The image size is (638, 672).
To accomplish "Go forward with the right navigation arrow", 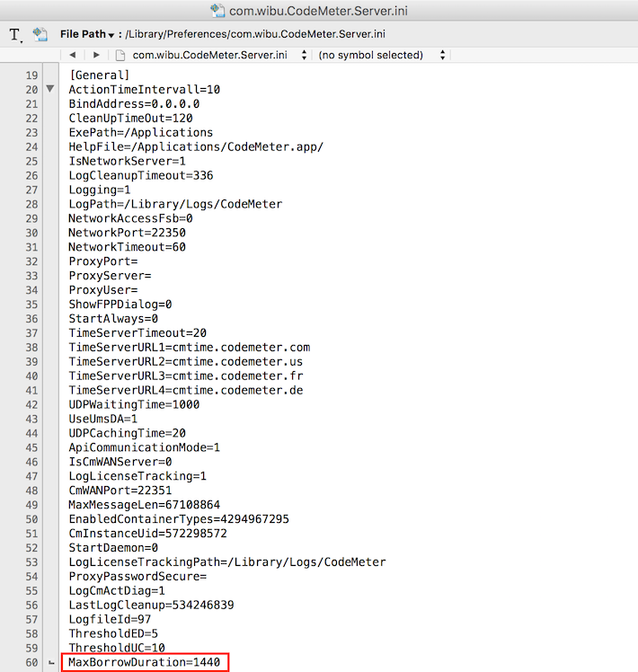I will pyautogui.click(x=96, y=55).
